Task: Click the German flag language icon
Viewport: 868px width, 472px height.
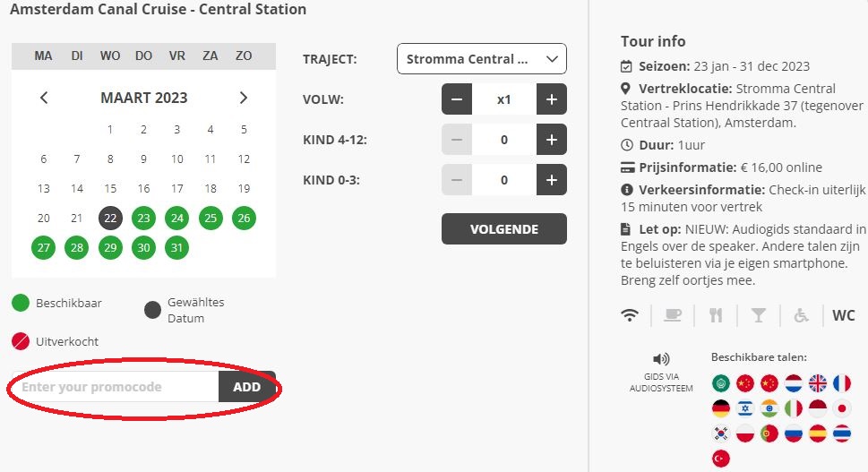Action: tap(721, 408)
